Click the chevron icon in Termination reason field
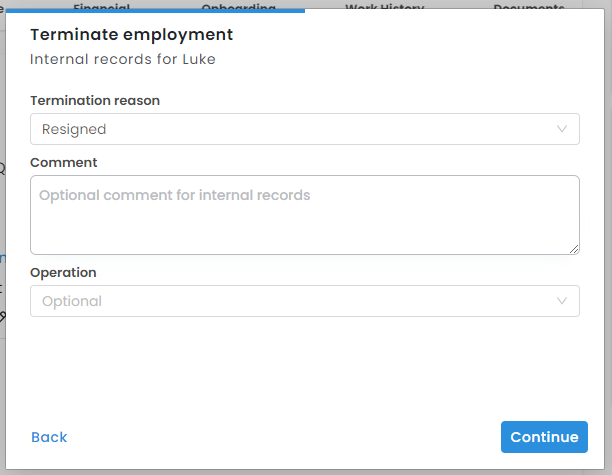This screenshot has height=475, width=612. pyautogui.click(x=562, y=129)
